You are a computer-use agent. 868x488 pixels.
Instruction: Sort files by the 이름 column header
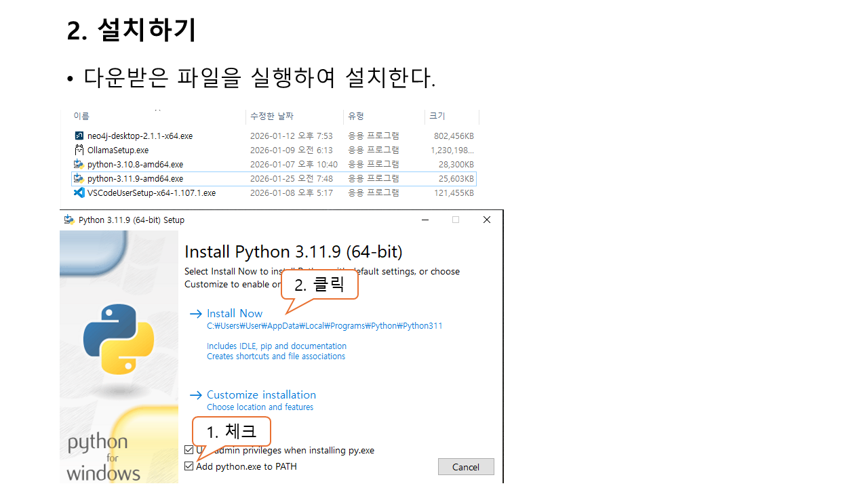[81, 117]
